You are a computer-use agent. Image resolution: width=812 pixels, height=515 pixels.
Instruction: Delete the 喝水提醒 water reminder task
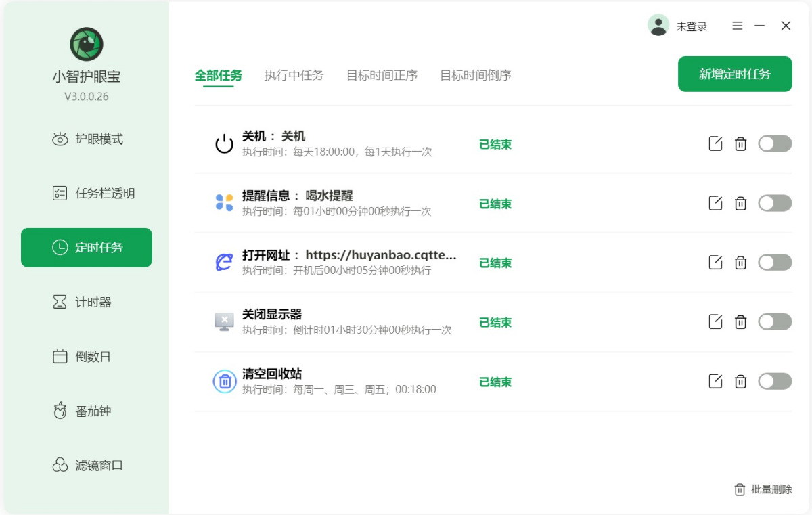click(740, 203)
